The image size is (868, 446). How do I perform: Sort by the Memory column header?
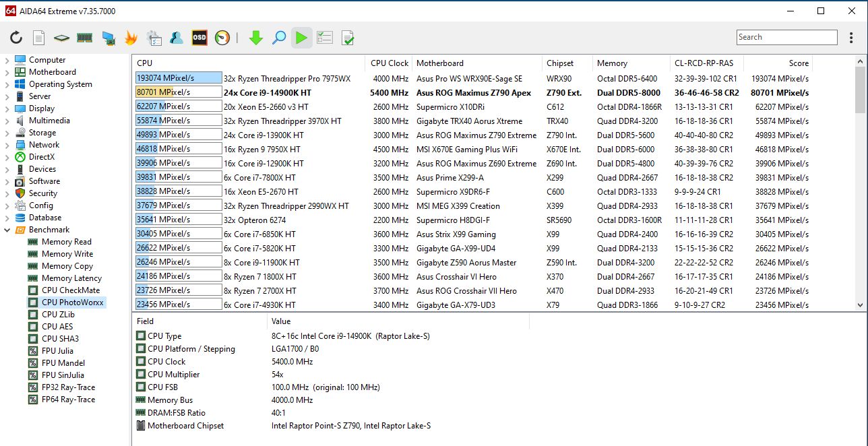[x=631, y=63]
